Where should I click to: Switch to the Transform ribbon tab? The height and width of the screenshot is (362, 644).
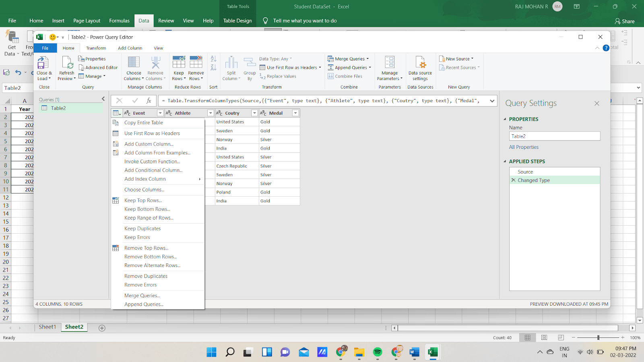pos(96,48)
